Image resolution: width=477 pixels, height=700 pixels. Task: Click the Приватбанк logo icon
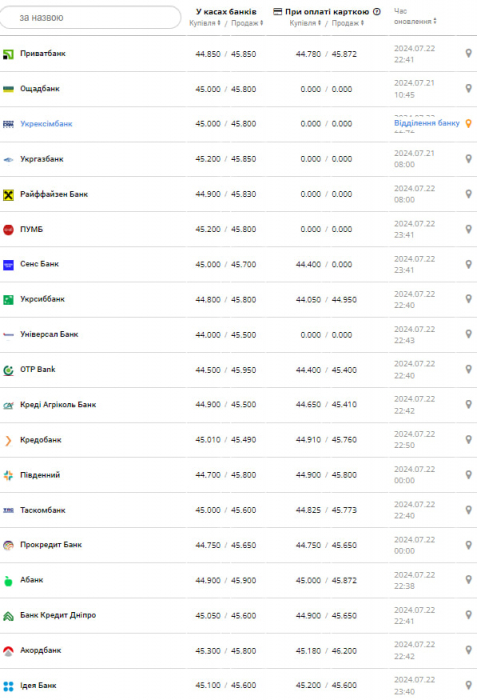pos(8,54)
